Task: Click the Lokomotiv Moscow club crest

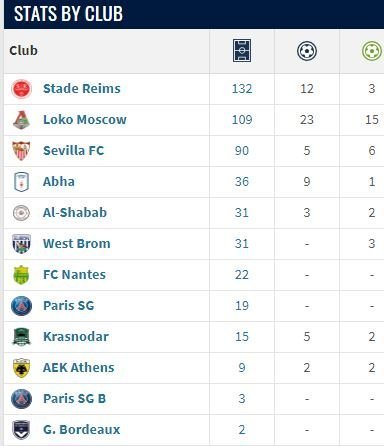Action: click(21, 120)
